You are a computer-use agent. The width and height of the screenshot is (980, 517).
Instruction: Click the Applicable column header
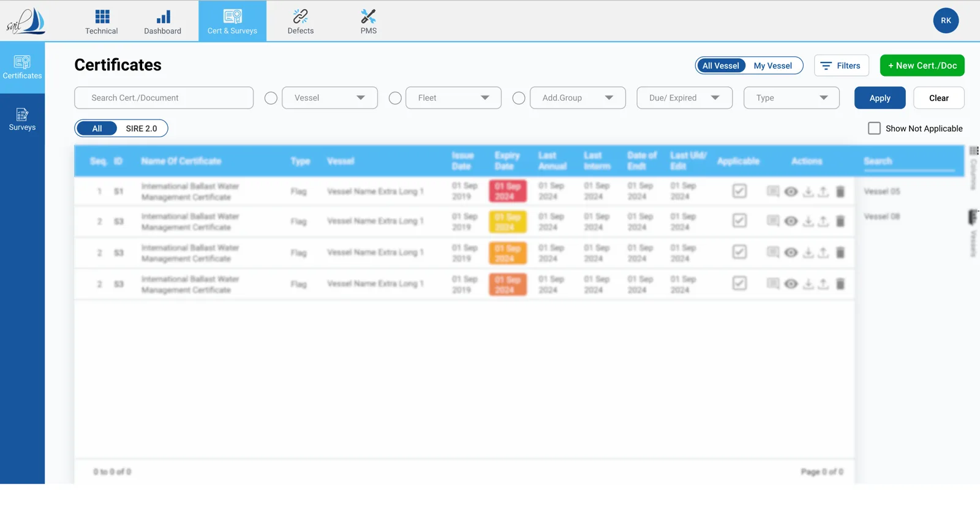pos(739,161)
